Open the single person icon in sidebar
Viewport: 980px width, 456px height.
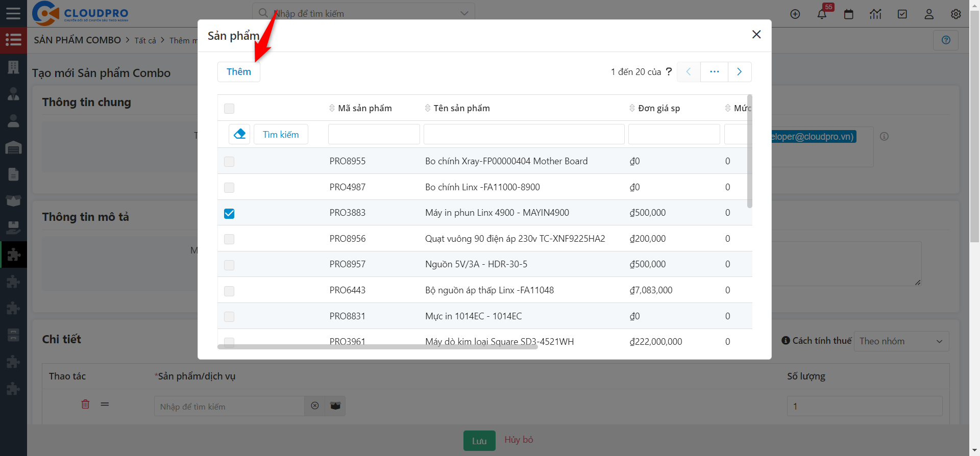[13, 121]
